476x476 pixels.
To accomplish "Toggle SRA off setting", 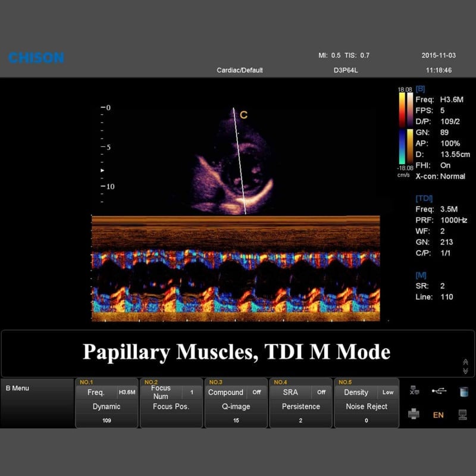I will tap(292, 392).
